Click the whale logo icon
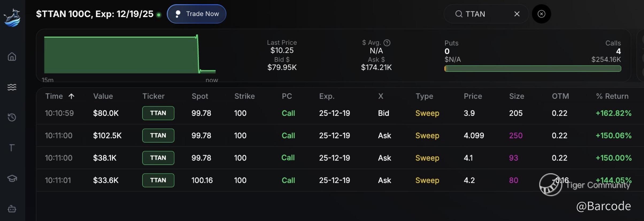Screen dimensions: 644x221 [12, 18]
